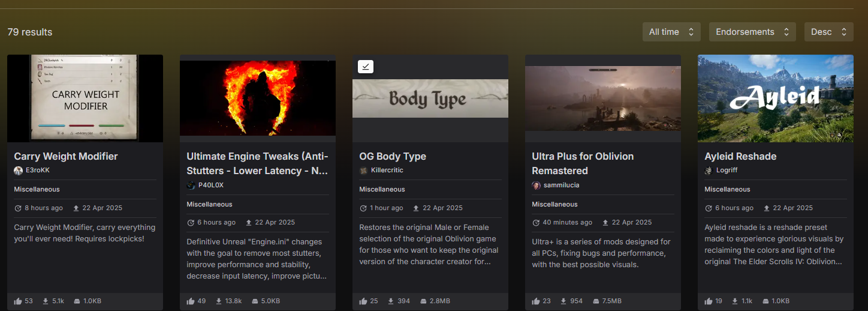868x311 pixels.
Task: Click the Ultra+ is a series description
Action: [x=601, y=253]
